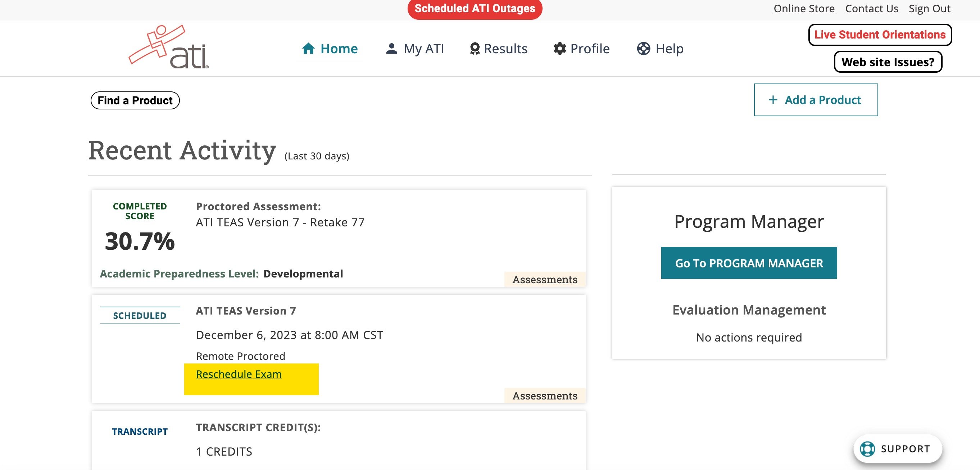Viewport: 980px width, 470px height.
Task: Click the Home house icon
Action: click(x=308, y=49)
